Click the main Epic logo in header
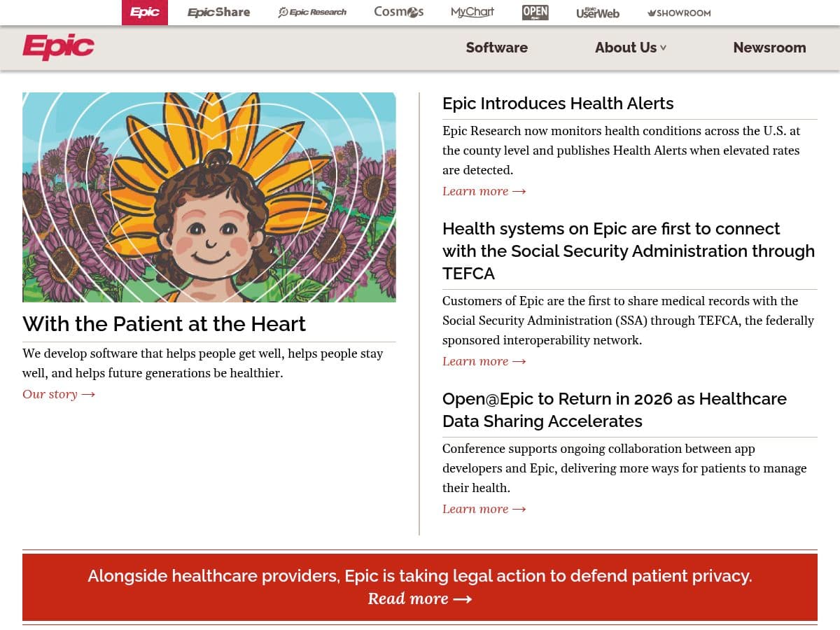 (59, 47)
